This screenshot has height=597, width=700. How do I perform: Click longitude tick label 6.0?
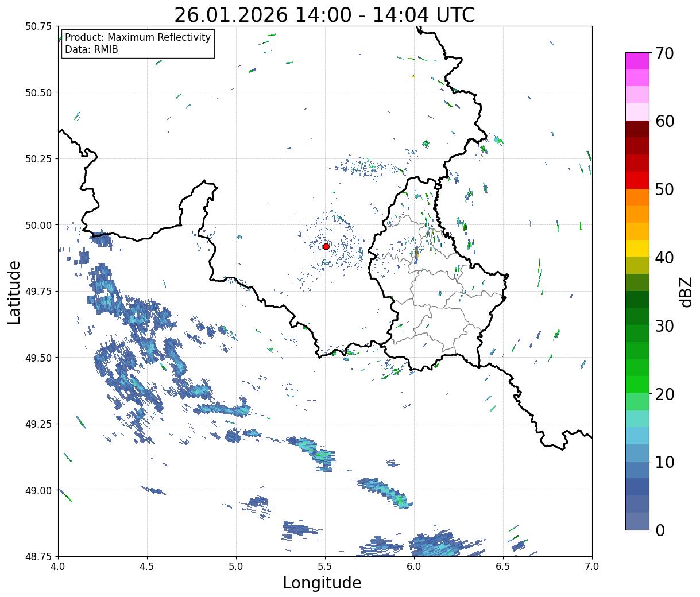[414, 567]
